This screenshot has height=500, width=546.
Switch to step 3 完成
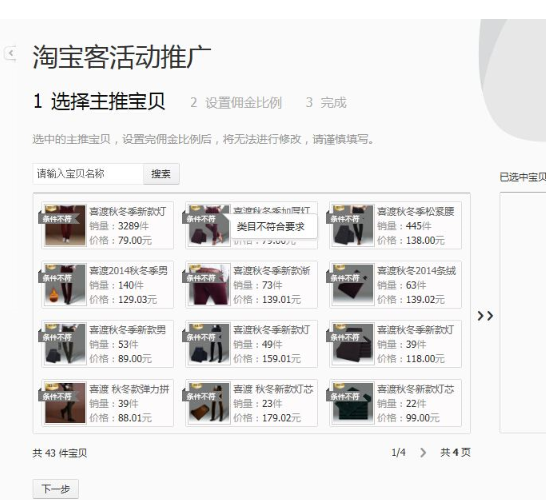(326, 103)
